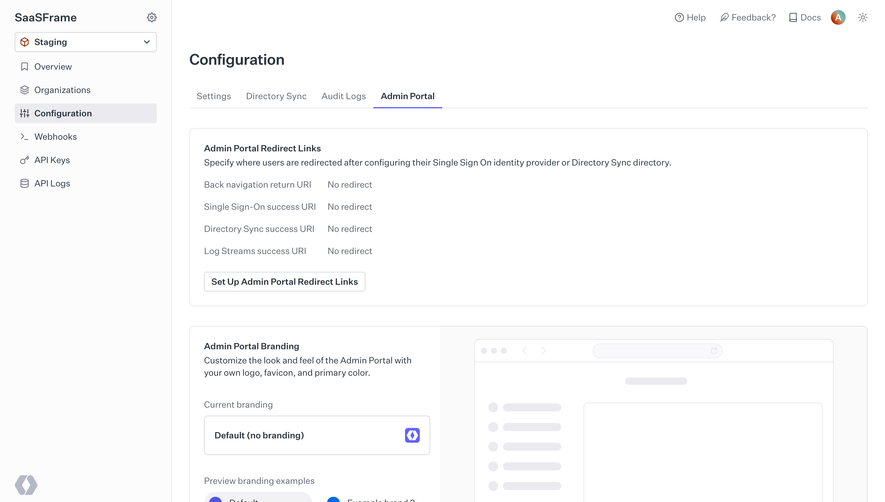Select the Default (no branding) card
This screenshot has height=502, width=885.
tap(317, 435)
